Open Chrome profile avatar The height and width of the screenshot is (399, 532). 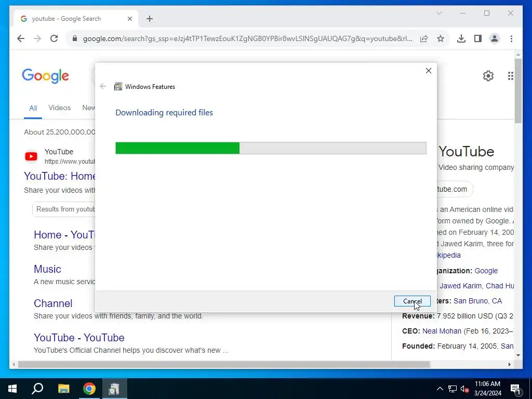pos(495,38)
